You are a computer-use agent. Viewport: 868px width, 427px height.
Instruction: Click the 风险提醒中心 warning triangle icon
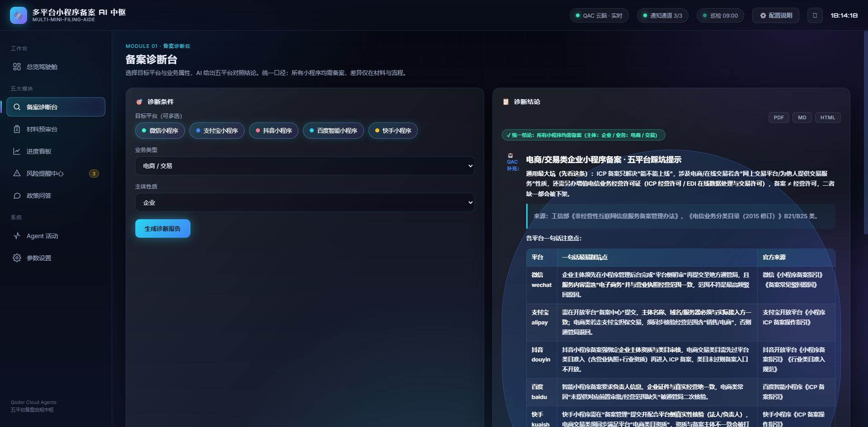click(17, 174)
